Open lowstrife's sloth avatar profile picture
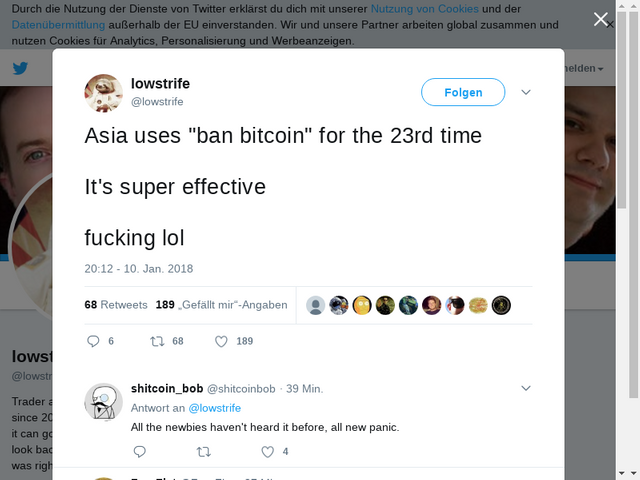 (104, 93)
